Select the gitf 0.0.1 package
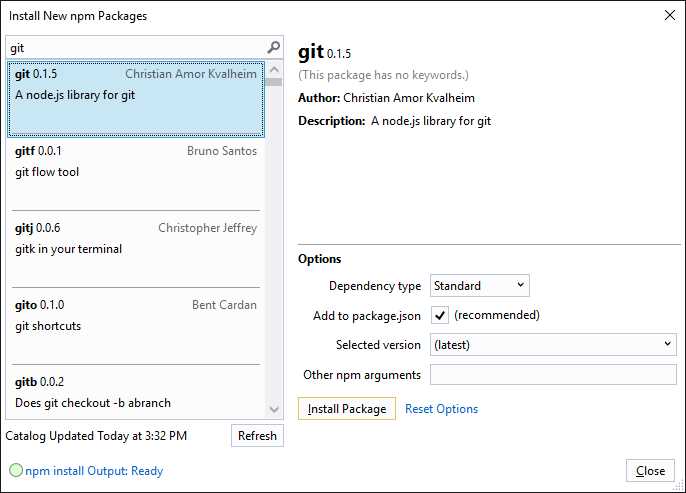 click(x=136, y=175)
